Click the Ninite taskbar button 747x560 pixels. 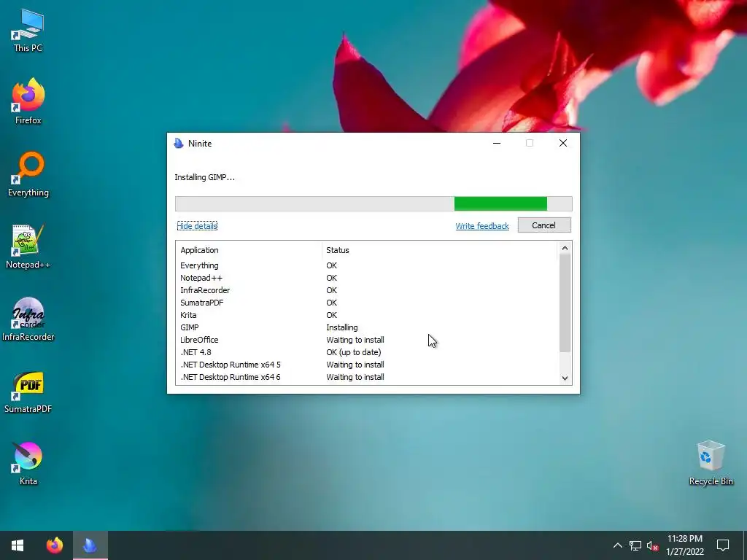(90, 545)
